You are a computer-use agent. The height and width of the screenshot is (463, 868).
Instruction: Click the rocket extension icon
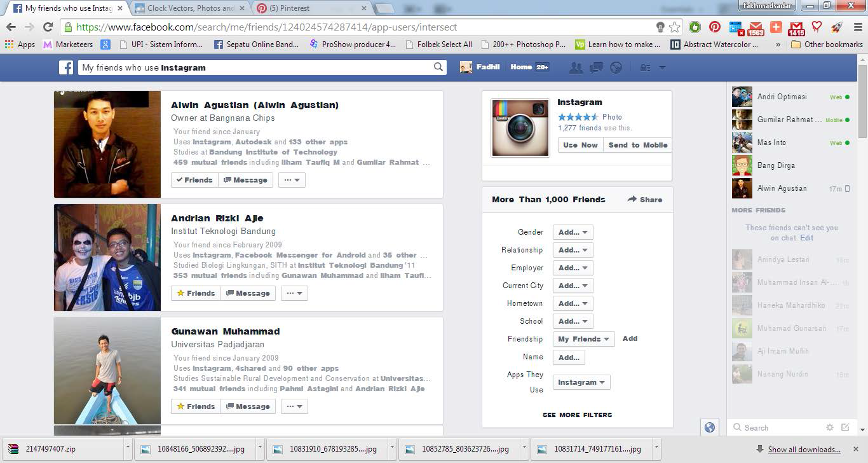tap(836, 27)
